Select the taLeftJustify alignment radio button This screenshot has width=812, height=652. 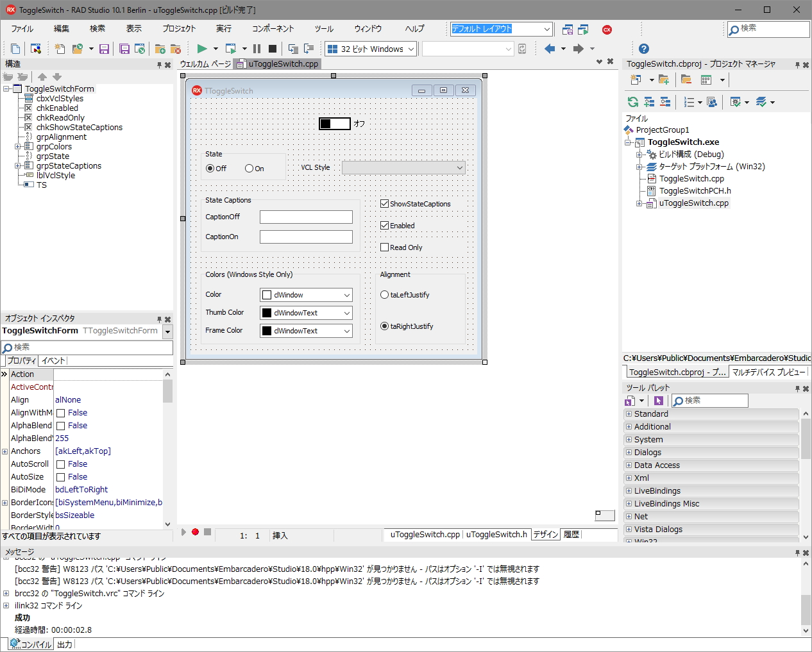[385, 295]
